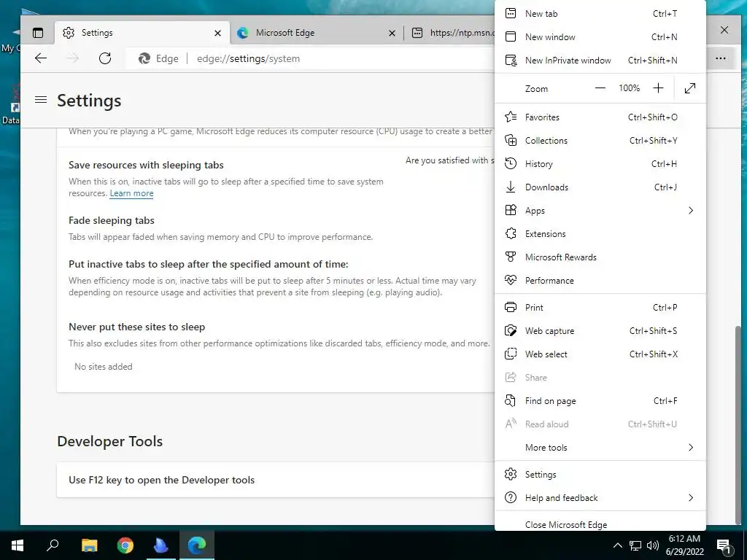The width and height of the screenshot is (747, 560).
Task: Click the three-dot Settings and more button
Action: (720, 58)
